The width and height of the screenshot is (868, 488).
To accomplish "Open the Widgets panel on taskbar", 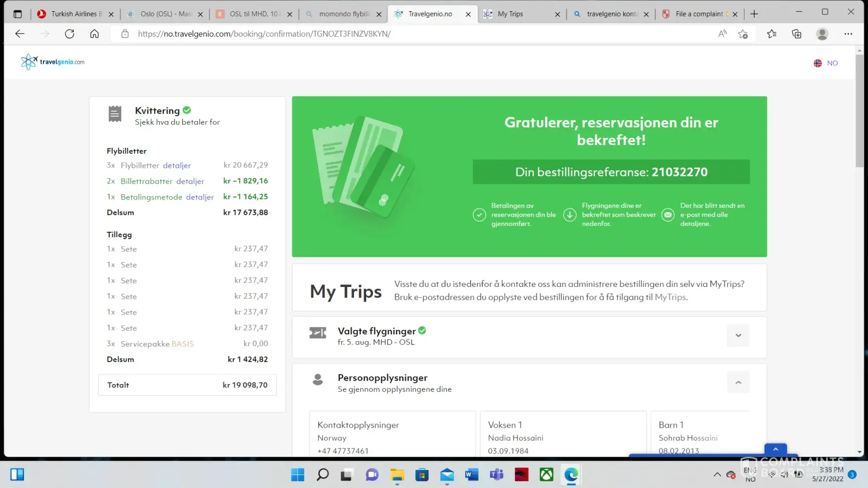I will point(17,474).
